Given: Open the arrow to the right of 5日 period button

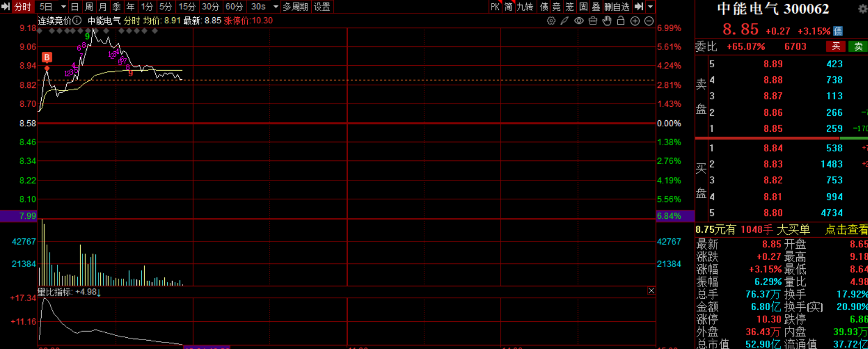Looking at the screenshot, I should pyautogui.click(x=63, y=7).
